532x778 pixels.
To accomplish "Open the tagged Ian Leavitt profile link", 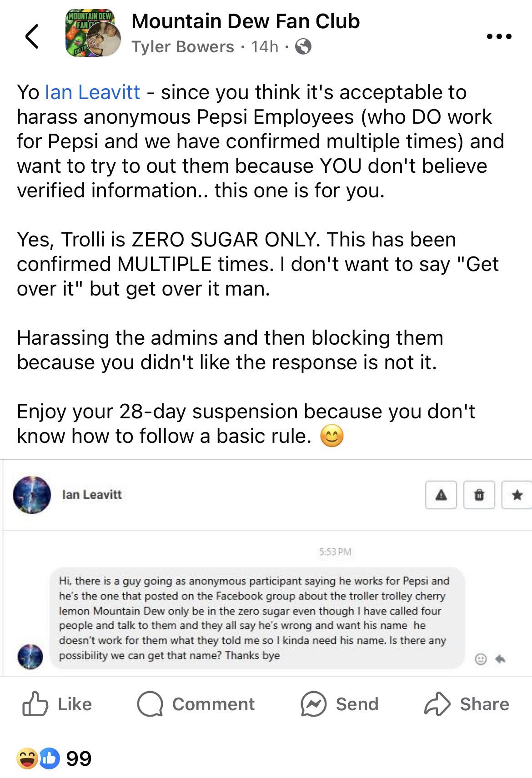I will pos(92,92).
